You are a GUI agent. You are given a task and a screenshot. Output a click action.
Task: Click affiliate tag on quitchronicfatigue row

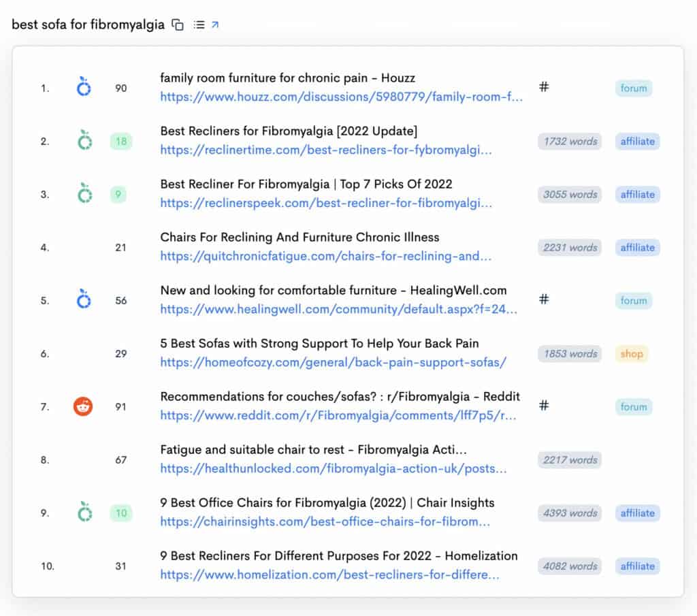637,248
